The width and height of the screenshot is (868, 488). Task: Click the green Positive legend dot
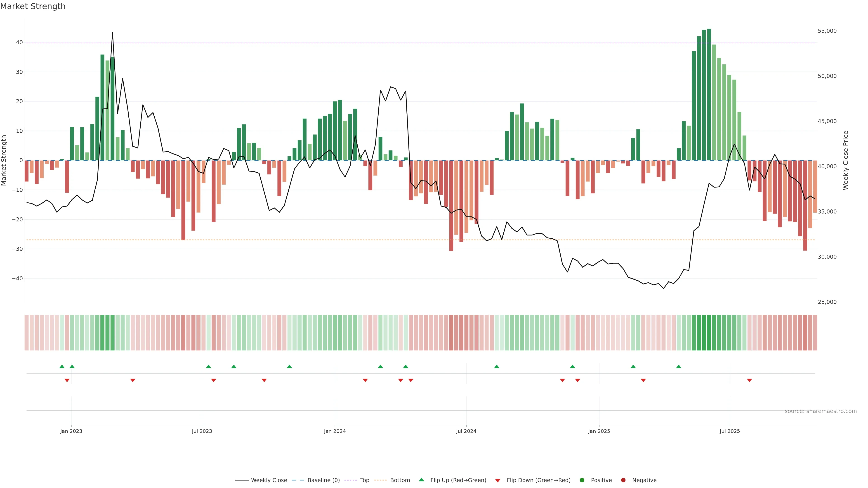click(582, 480)
